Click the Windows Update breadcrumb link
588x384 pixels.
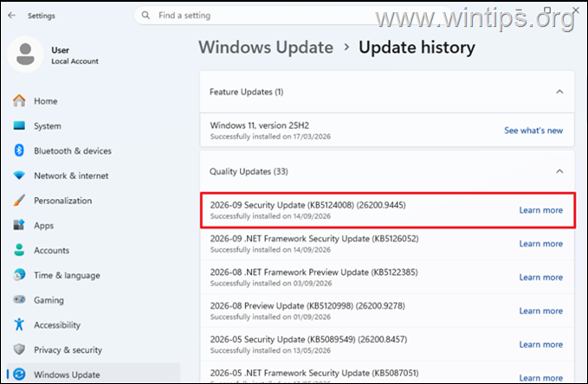click(x=266, y=48)
